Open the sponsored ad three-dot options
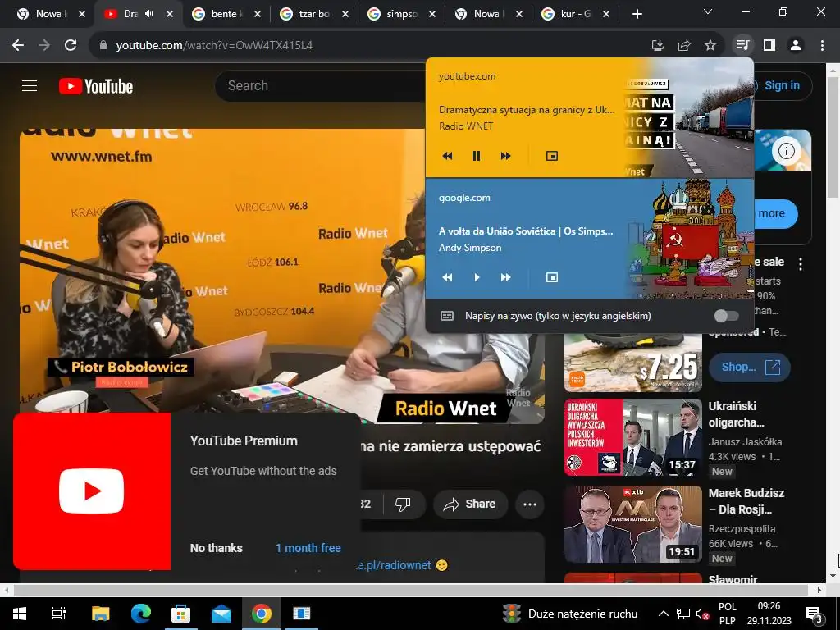Screen dimensions: 840x630 point(801,263)
